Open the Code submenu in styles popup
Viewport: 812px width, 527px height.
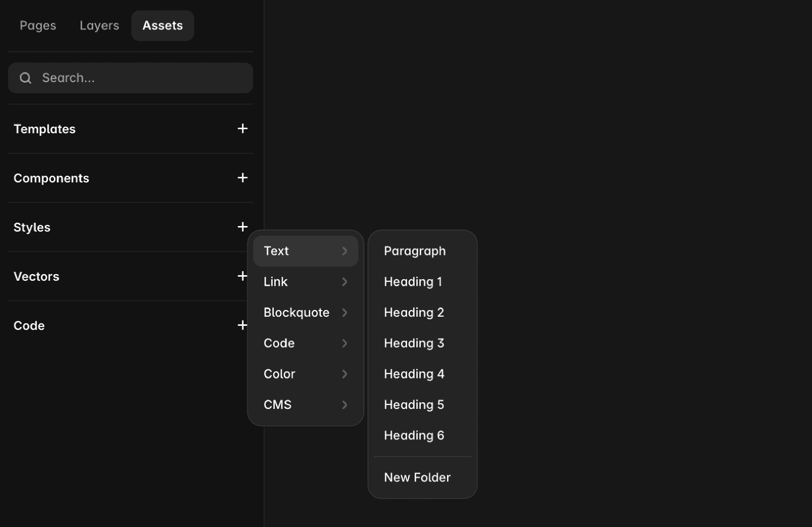pyautogui.click(x=306, y=343)
